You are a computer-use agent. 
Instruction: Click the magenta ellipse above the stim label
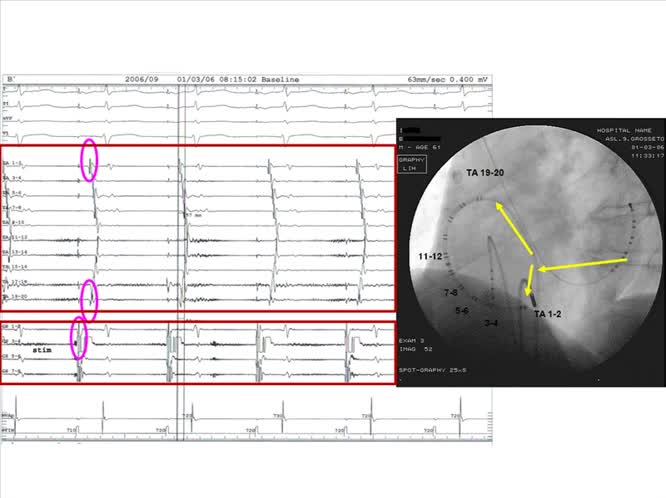tap(77, 337)
